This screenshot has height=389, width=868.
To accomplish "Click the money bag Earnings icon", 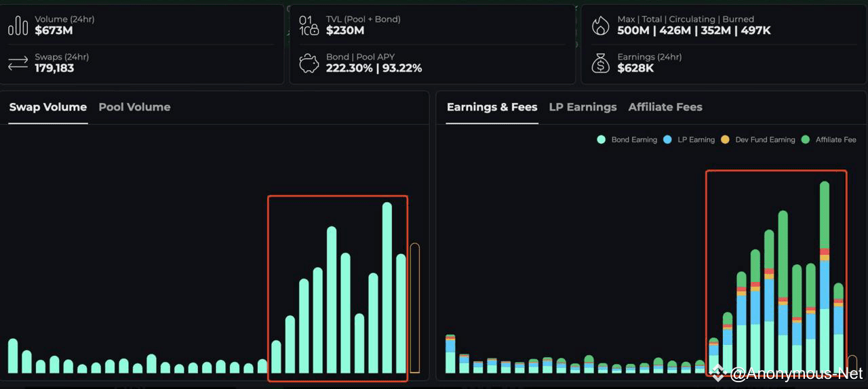I will 601,64.
